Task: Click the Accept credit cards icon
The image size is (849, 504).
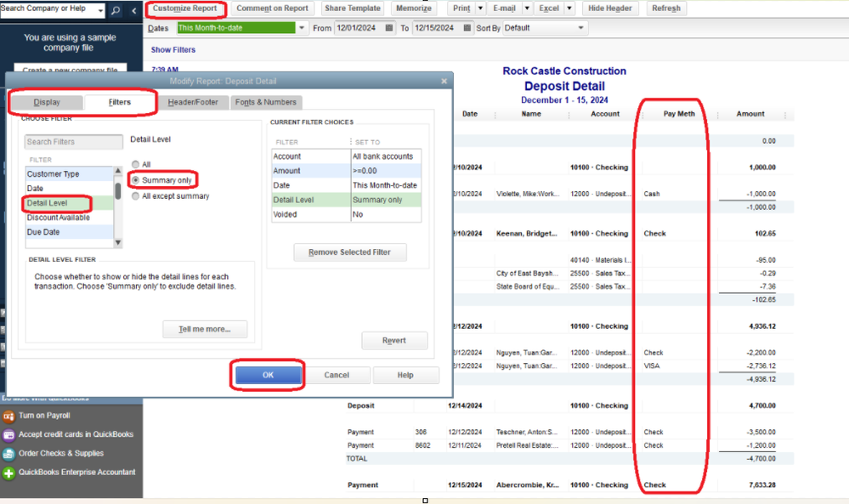Action: 8,434
